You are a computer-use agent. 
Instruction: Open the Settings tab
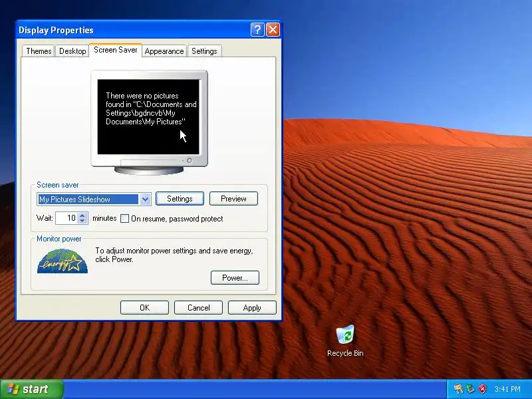[204, 51]
